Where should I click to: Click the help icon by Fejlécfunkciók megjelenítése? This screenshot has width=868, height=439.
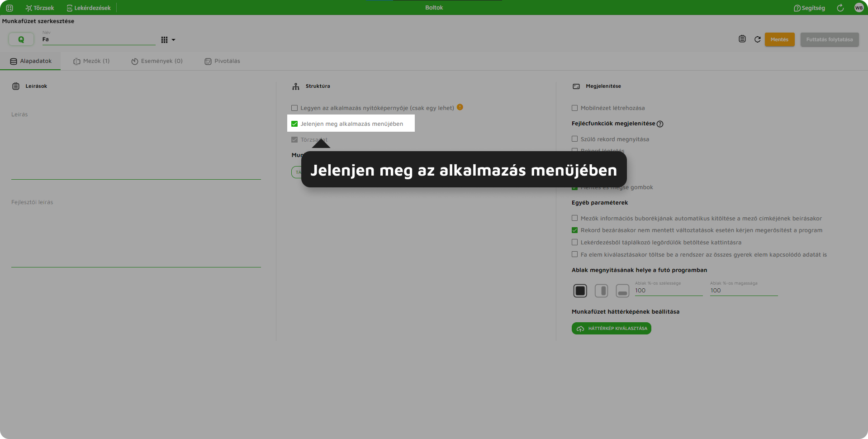660,124
